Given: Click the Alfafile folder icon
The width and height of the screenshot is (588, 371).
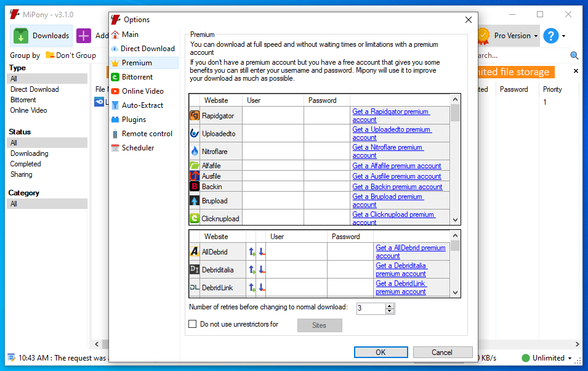Looking at the screenshot, I should [195, 166].
